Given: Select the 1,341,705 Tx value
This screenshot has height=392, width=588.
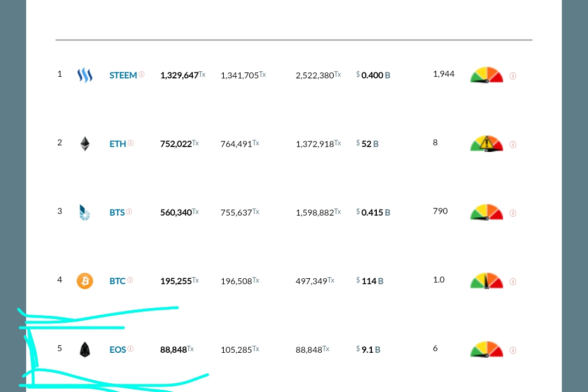Looking at the screenshot, I should [243, 75].
